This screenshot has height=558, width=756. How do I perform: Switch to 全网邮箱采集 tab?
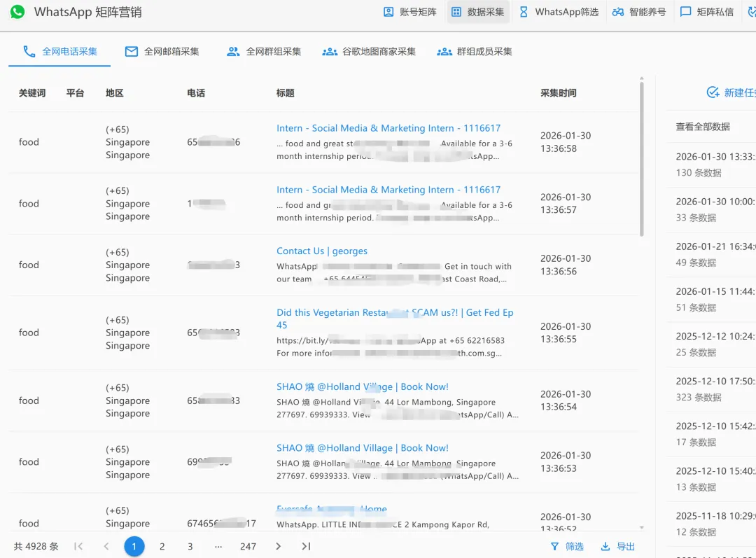tap(162, 52)
